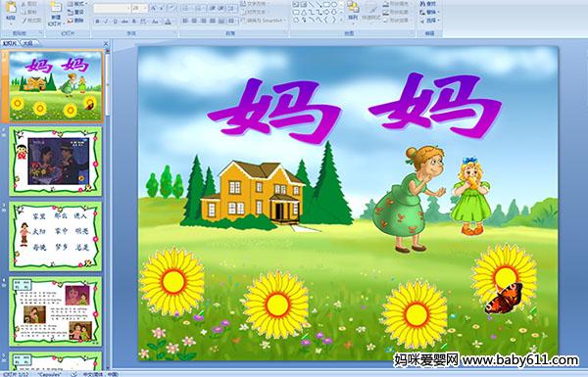
Task: Expand the Replace dropdown arrow
Action: pos(439,13)
